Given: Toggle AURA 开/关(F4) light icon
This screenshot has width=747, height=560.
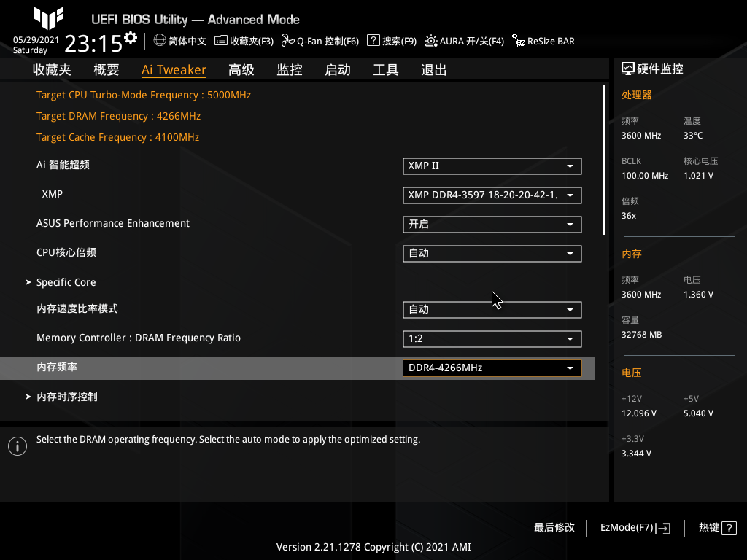Looking at the screenshot, I should [430, 41].
